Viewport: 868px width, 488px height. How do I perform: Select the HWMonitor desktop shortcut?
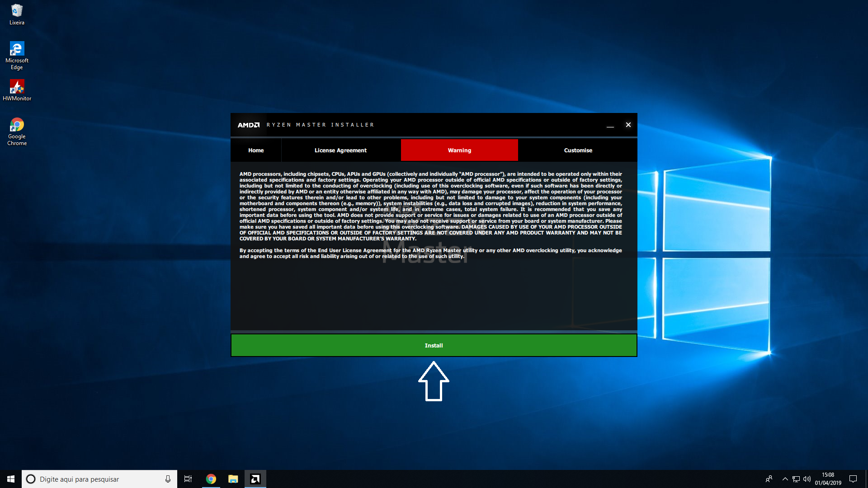(17, 90)
